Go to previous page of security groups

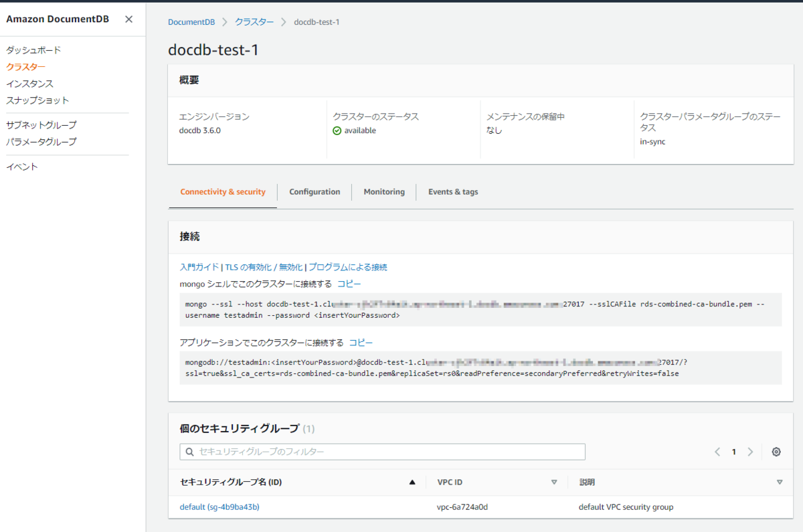(717, 452)
